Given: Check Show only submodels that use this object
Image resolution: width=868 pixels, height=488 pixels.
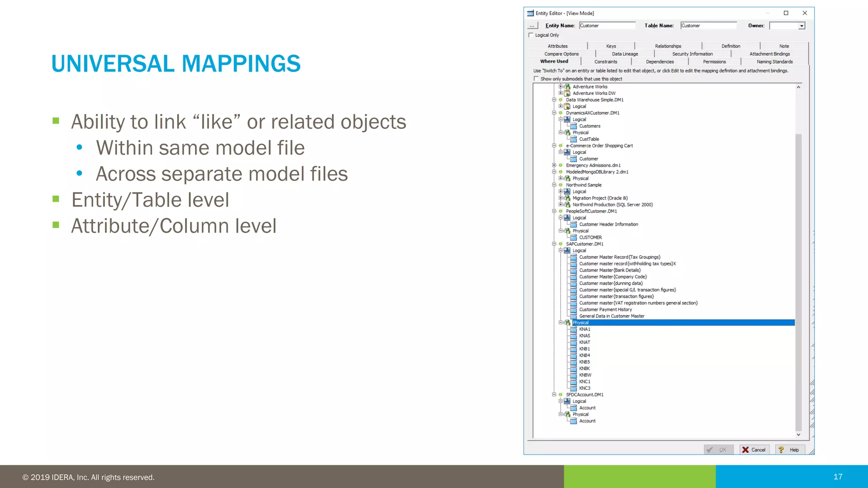Looking at the screenshot, I should (536, 79).
